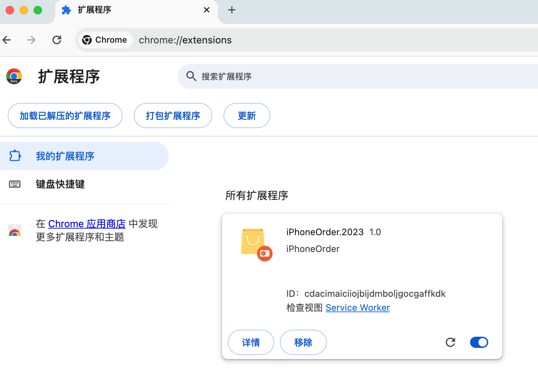Click the iPhoneOrder shopping bag icon
This screenshot has height=392, width=538.
pyautogui.click(x=253, y=241)
